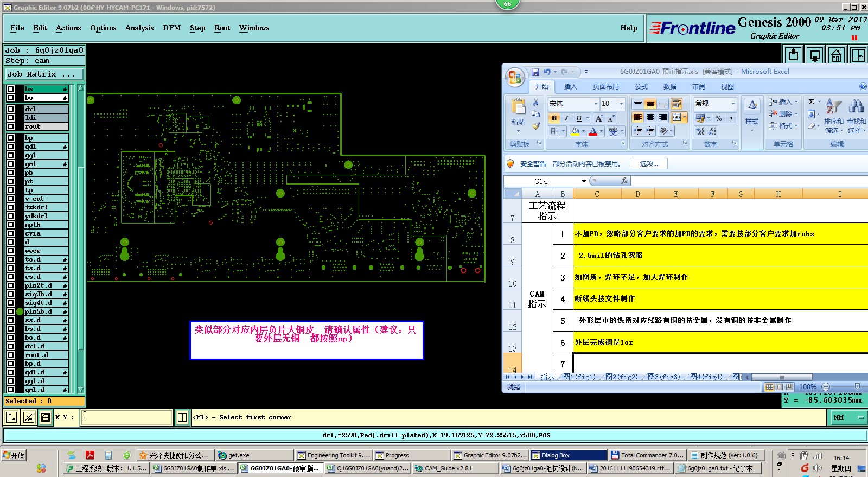Open the font name dropdown in Excel

595,104
